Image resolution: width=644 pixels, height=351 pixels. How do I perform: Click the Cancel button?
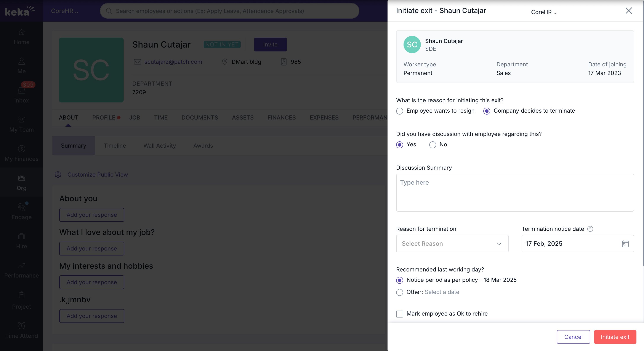573,337
